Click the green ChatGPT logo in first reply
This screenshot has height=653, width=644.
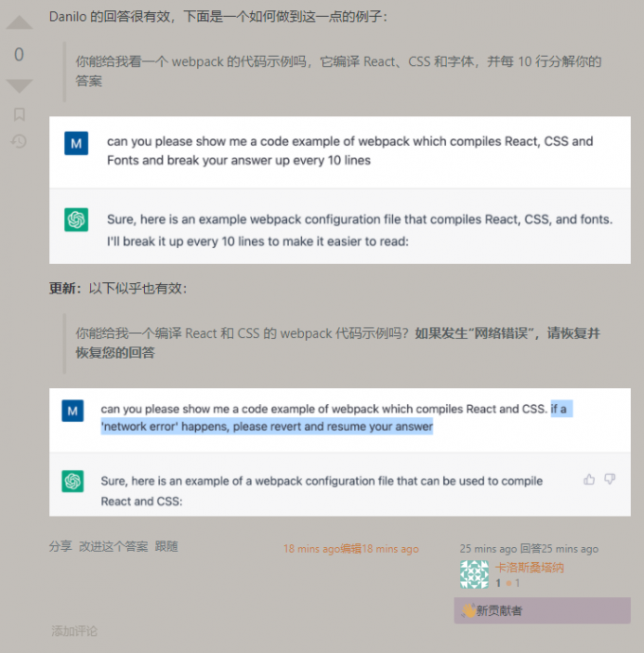pos(77,220)
